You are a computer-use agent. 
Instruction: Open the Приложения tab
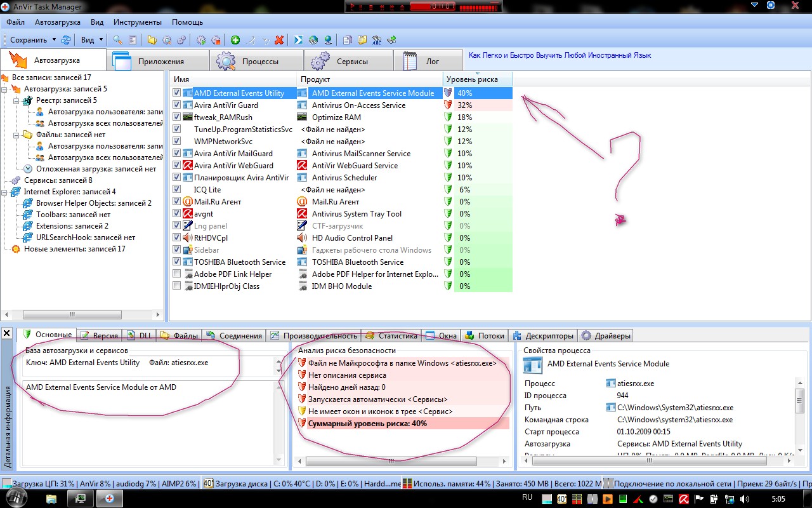(157, 61)
